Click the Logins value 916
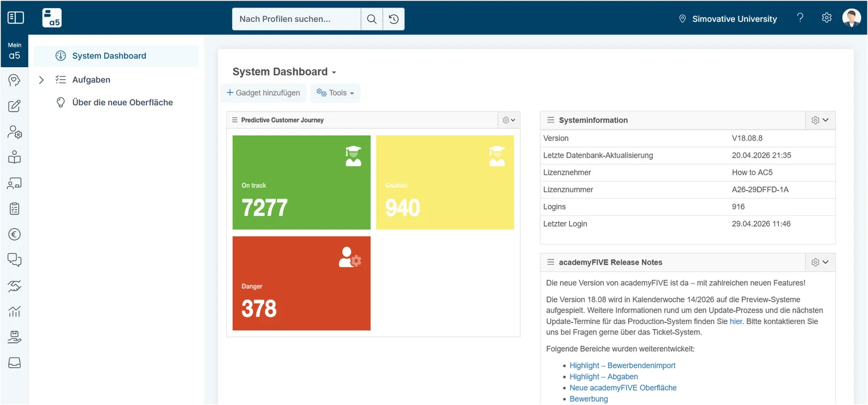 (x=738, y=207)
